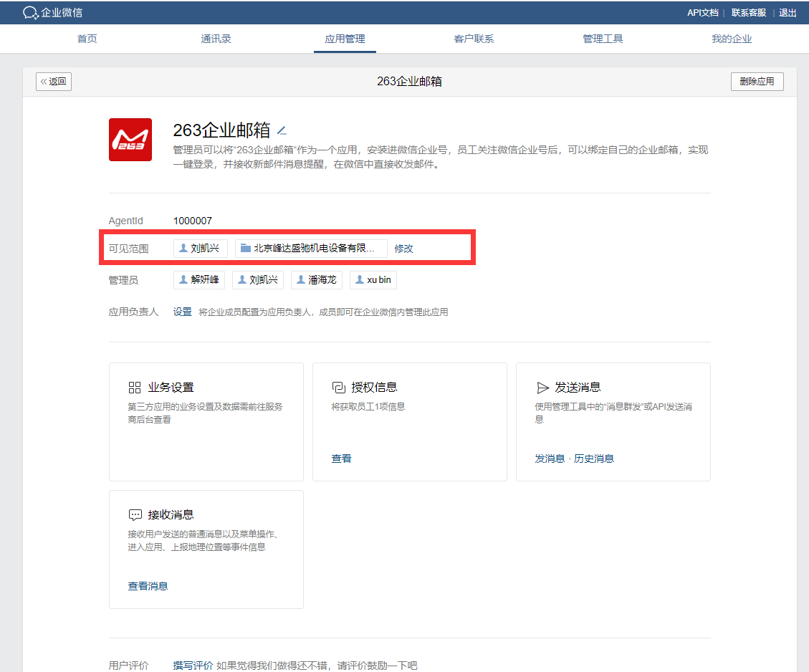Image resolution: width=809 pixels, height=672 pixels.
Task: Edit the app name with pencil icon
Action: (282, 131)
